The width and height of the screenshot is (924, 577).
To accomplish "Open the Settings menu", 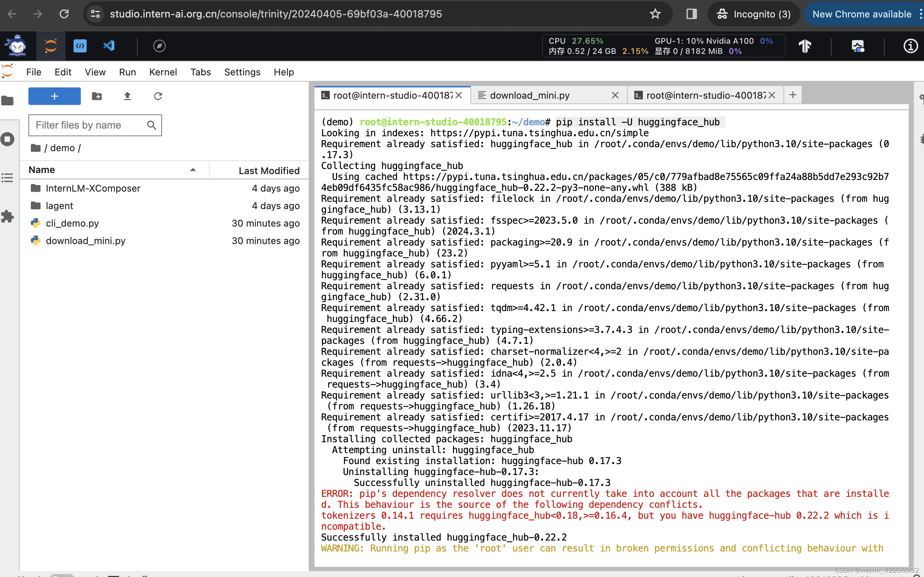I will pos(242,72).
